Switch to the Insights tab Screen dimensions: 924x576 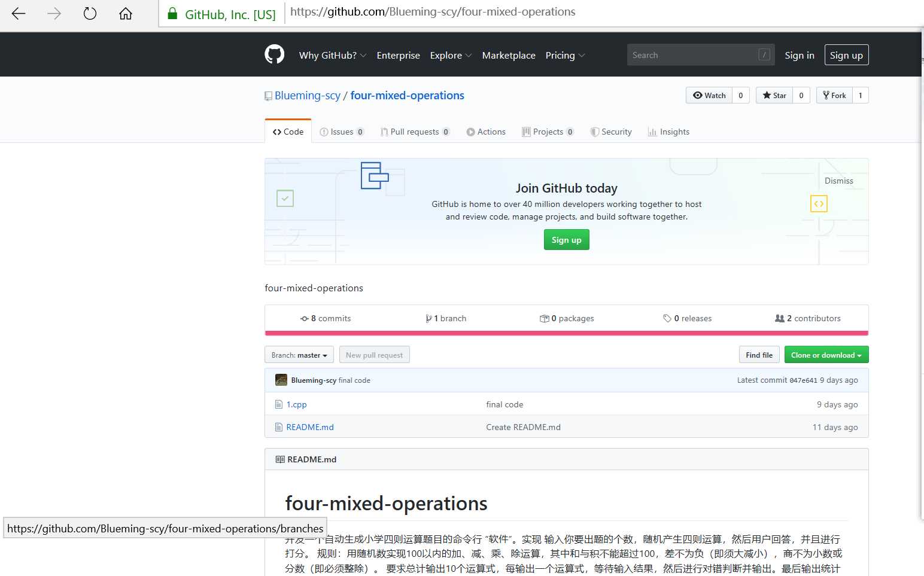coord(668,132)
